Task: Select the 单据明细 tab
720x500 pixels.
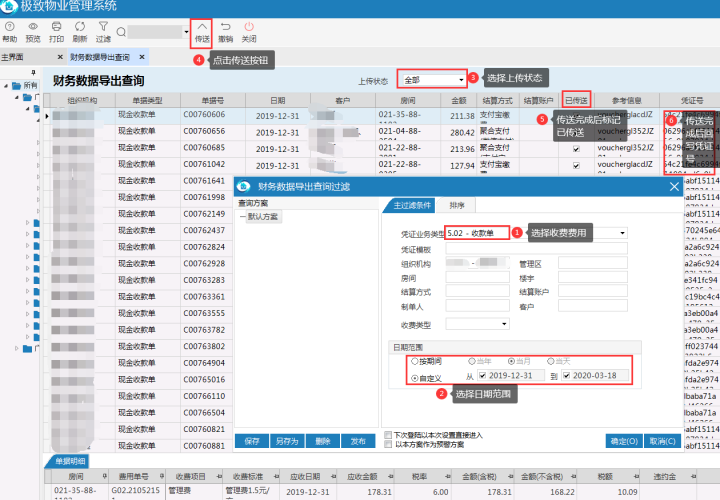Action: pos(69,461)
